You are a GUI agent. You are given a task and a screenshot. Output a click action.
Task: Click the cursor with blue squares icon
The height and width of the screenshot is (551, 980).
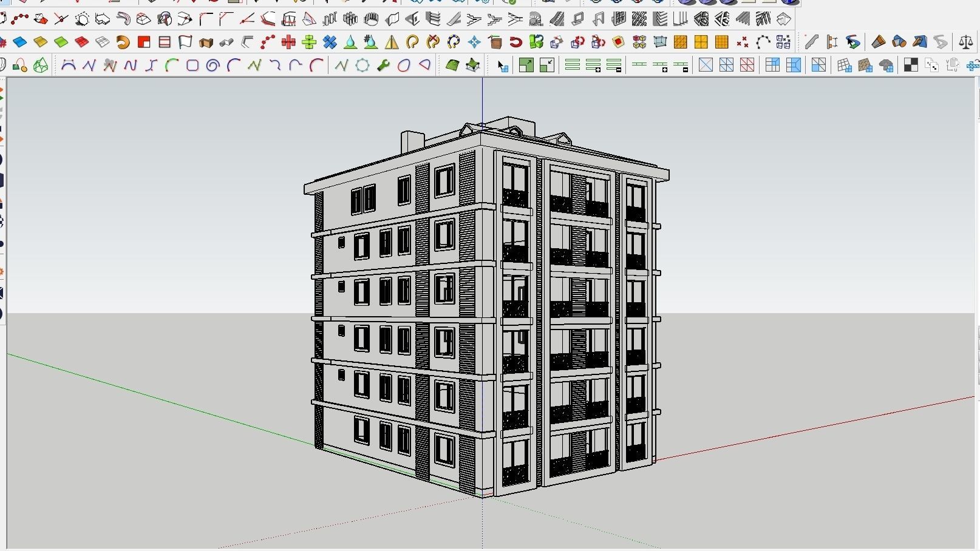pyautogui.click(x=502, y=66)
